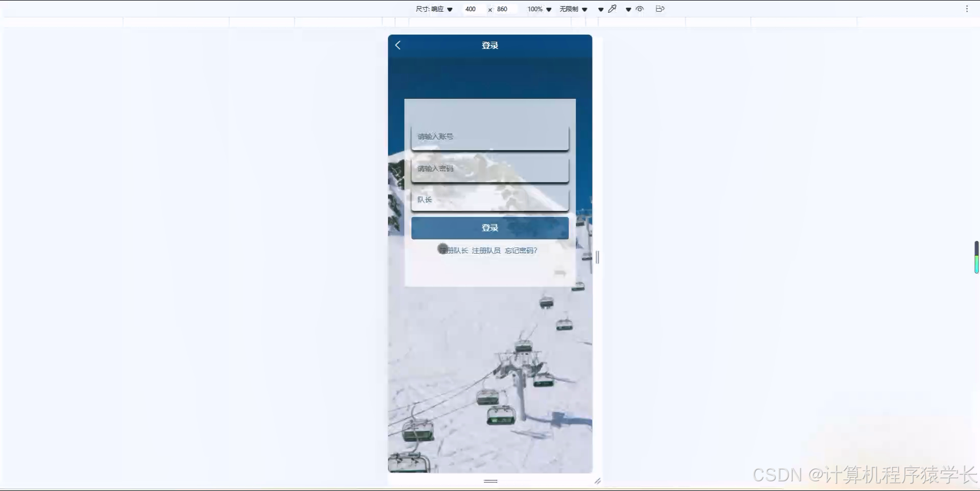Click the page vertical scrollbar thumb
980x491 pixels.
(x=976, y=257)
